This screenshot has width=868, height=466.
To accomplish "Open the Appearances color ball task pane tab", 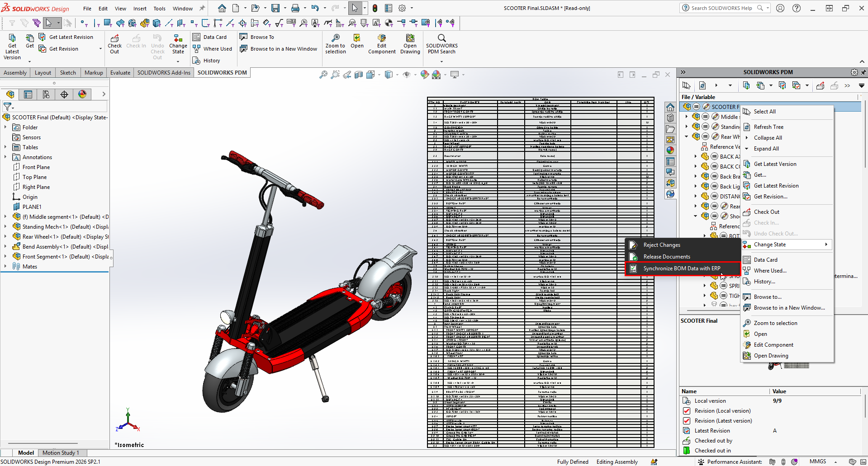I will click(670, 151).
